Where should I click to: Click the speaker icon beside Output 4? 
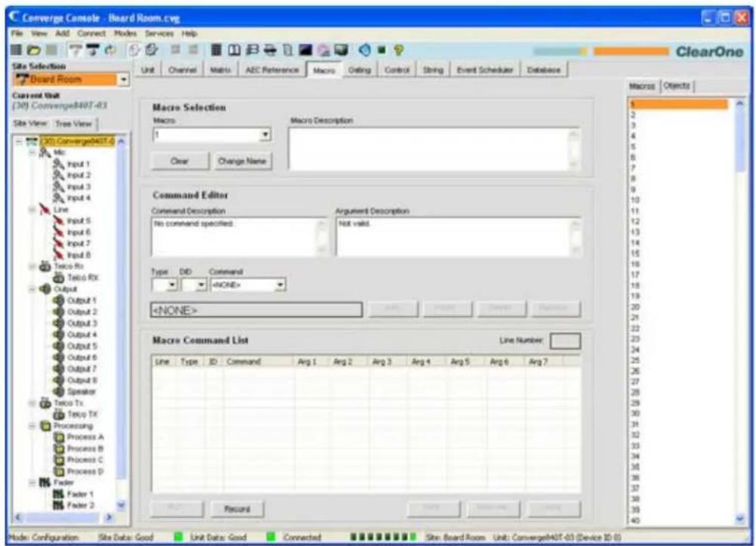click(58, 335)
